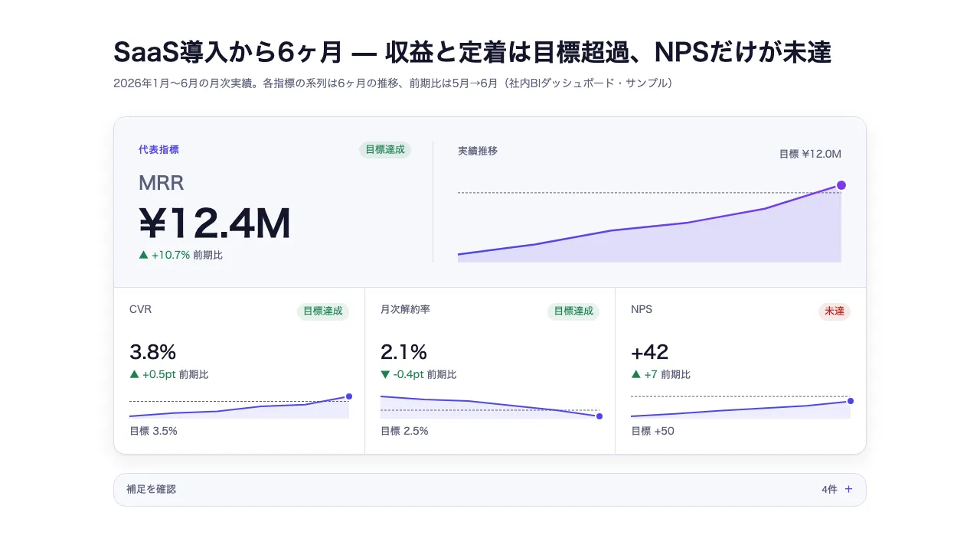This screenshot has height=551, width=980.
Task: Select the 月次解約率 sparkline end point
Action: (599, 416)
